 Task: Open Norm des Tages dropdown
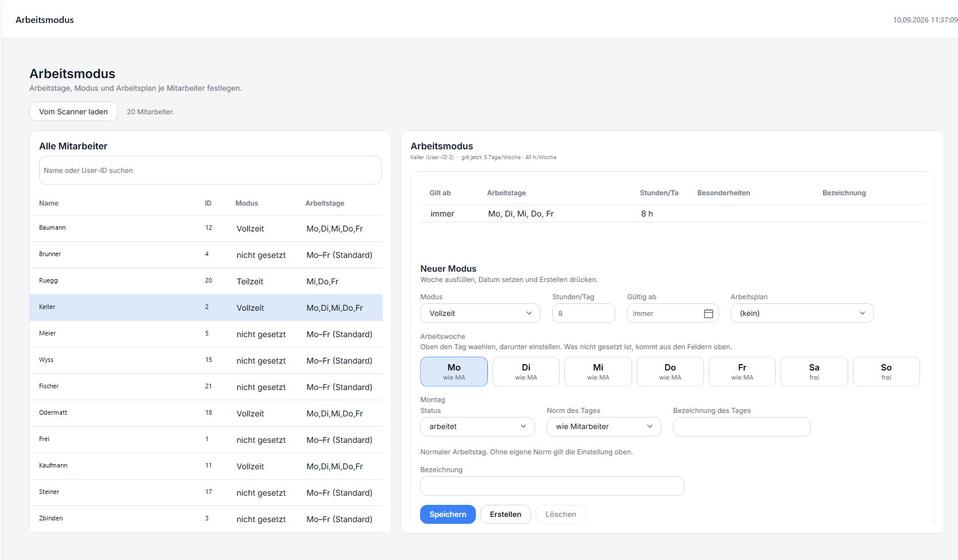(x=604, y=427)
